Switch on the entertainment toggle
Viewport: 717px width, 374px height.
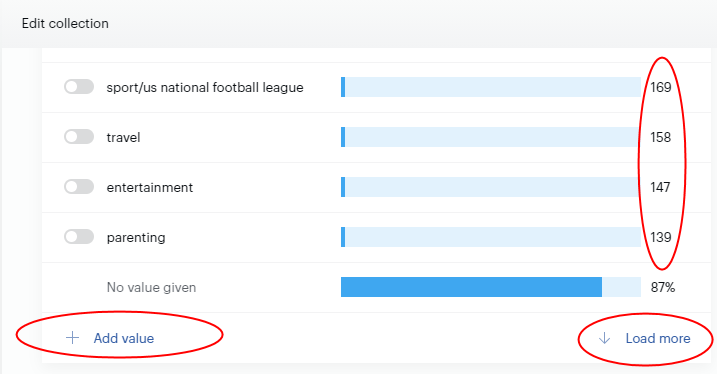tap(79, 187)
